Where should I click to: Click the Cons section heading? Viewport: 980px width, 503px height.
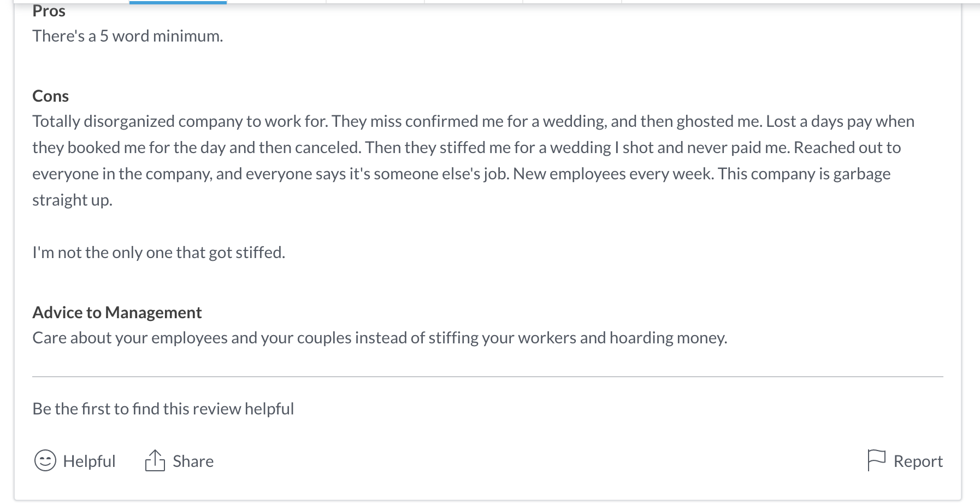51,96
